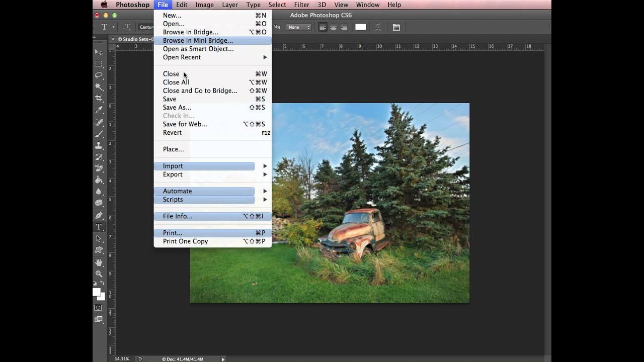
Task: Right align text
Action: pos(344,27)
